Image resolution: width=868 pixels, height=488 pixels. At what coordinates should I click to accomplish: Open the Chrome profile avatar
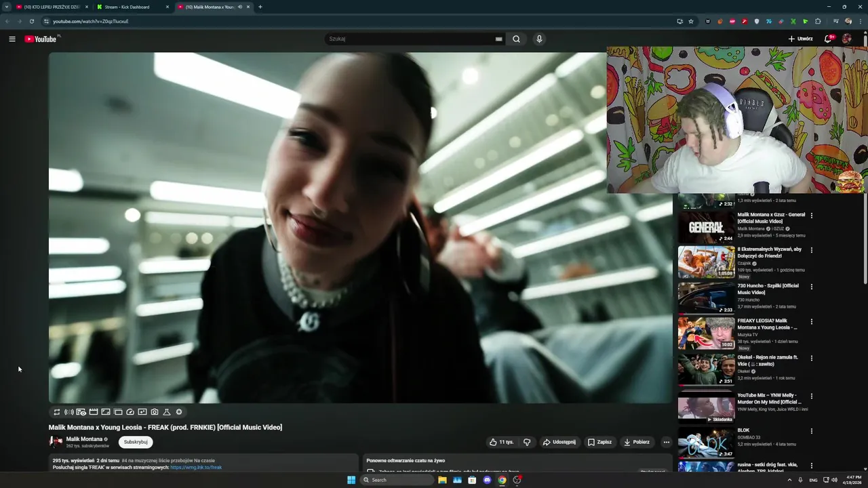pyautogui.click(x=848, y=21)
